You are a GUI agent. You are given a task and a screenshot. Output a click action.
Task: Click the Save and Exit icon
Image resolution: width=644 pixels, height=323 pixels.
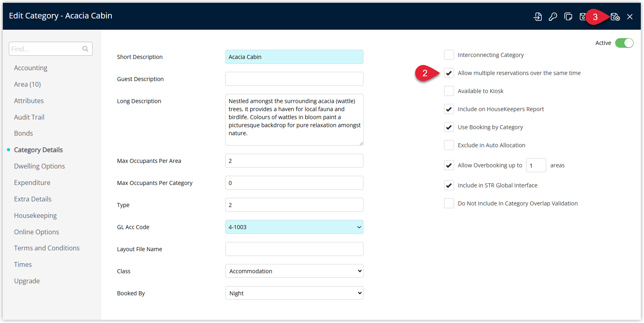click(x=615, y=16)
